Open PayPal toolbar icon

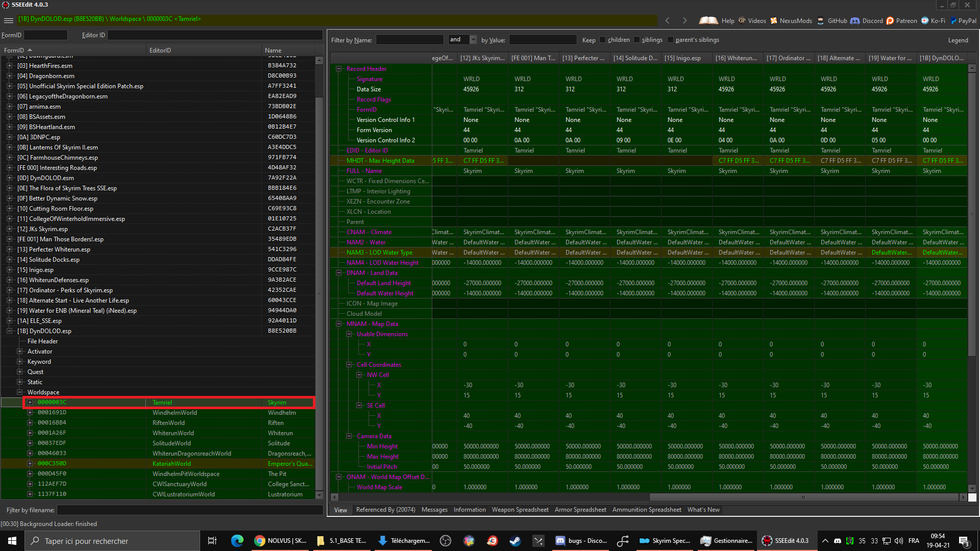pyautogui.click(x=953, y=21)
